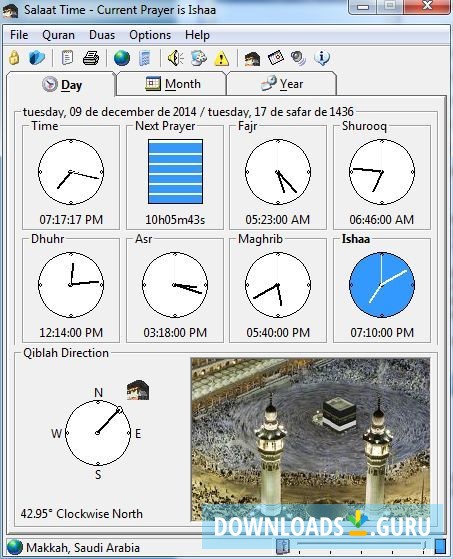Click the globe icon in status bar
This screenshot has height=559, width=453.
click(15, 547)
